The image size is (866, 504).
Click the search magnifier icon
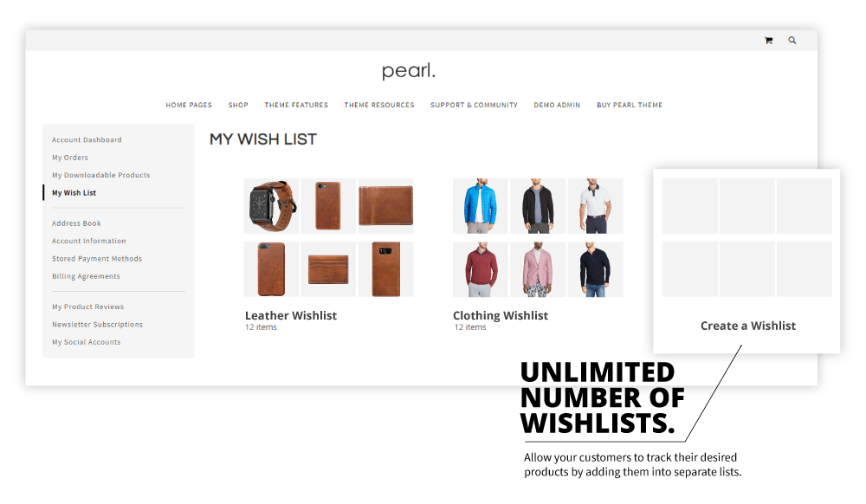tap(792, 41)
